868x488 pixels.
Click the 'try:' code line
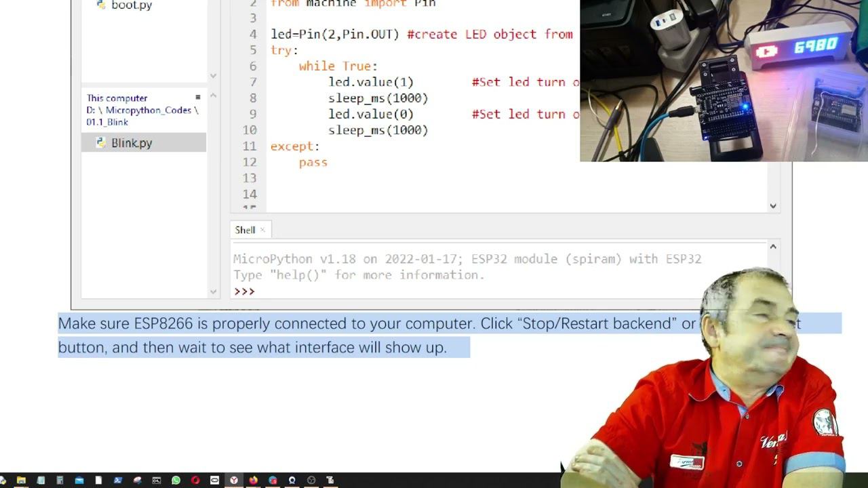point(284,50)
